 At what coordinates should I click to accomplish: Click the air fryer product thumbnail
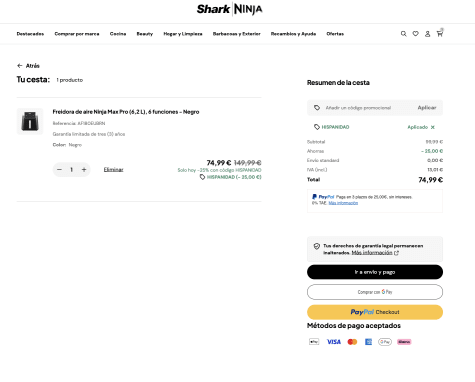(x=30, y=121)
